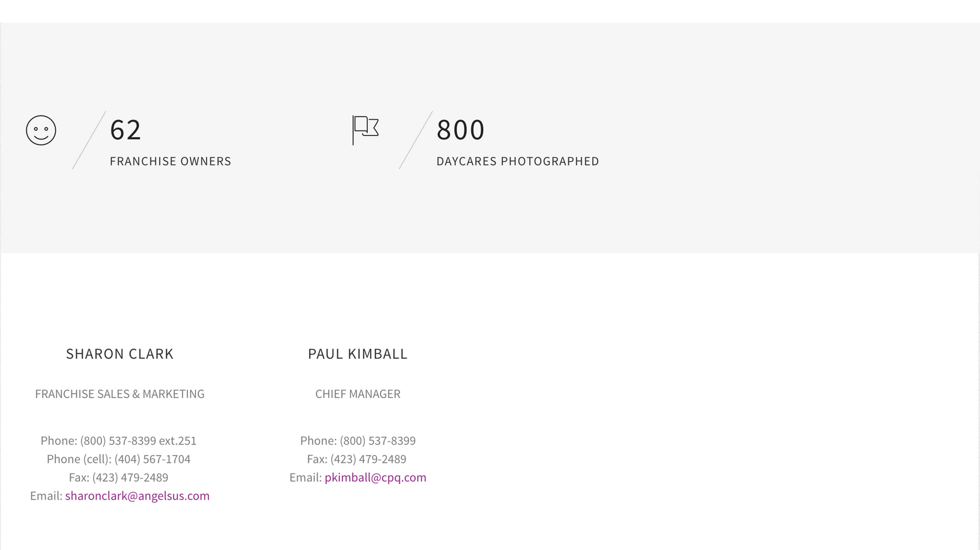Viewport: 980px width, 550px height.
Task: Select the DAYCARES PHOTOGRAPHED label
Action: (517, 161)
